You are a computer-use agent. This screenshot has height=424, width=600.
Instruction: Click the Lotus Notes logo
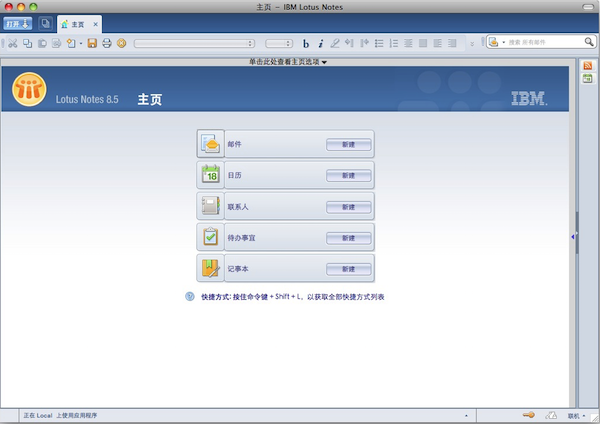29,89
